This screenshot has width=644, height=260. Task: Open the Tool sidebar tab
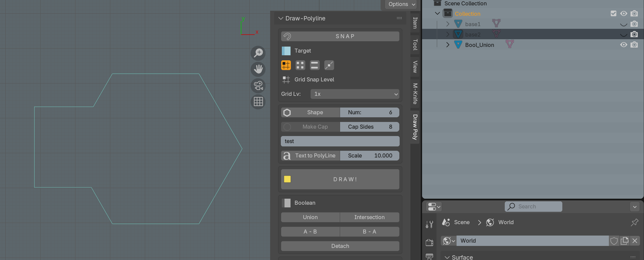coord(415,45)
